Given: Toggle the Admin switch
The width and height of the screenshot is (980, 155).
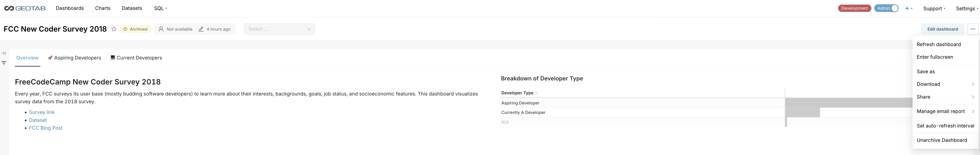Looking at the screenshot, I should 886,8.
